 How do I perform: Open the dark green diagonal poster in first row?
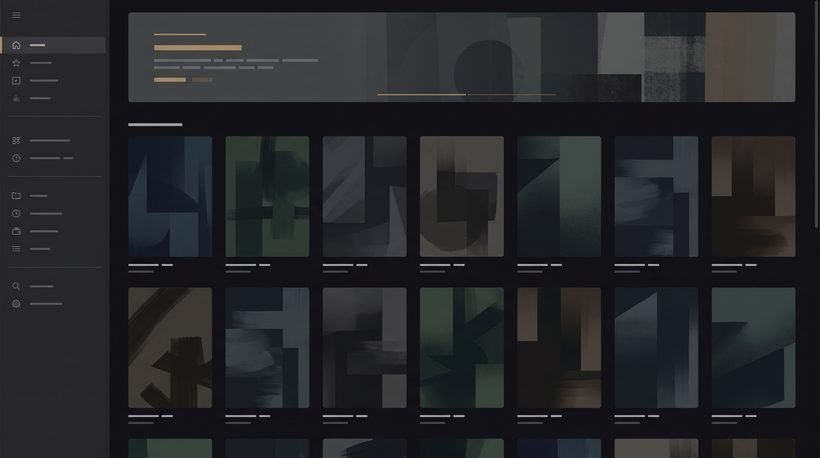559,197
